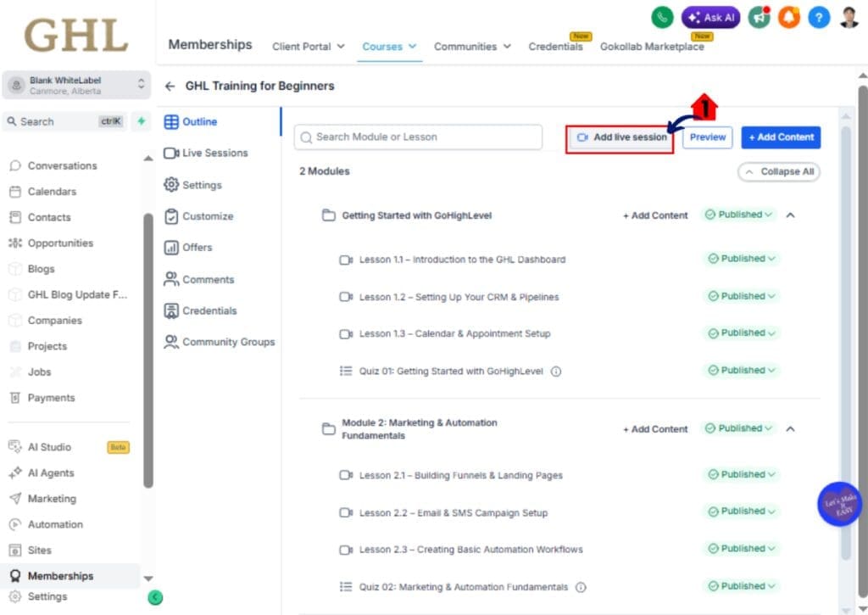
Task: Open the Offers course tab
Action: 188,248
